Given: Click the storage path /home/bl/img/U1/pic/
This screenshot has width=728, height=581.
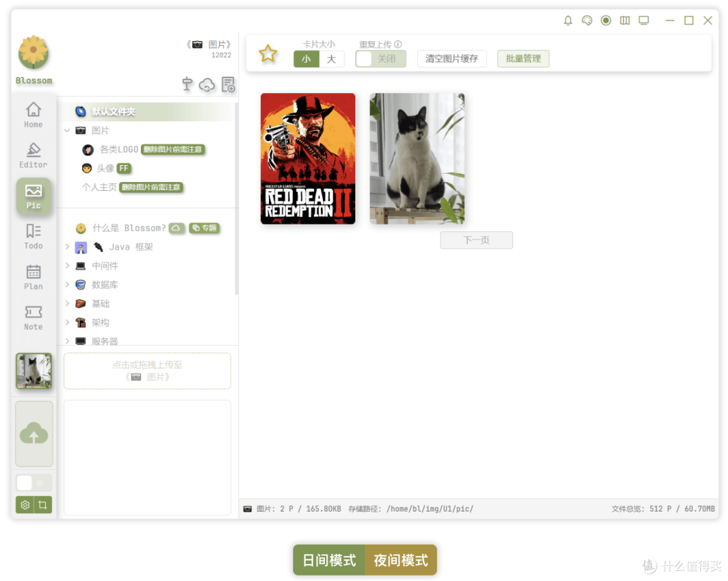Looking at the screenshot, I should [x=430, y=509].
